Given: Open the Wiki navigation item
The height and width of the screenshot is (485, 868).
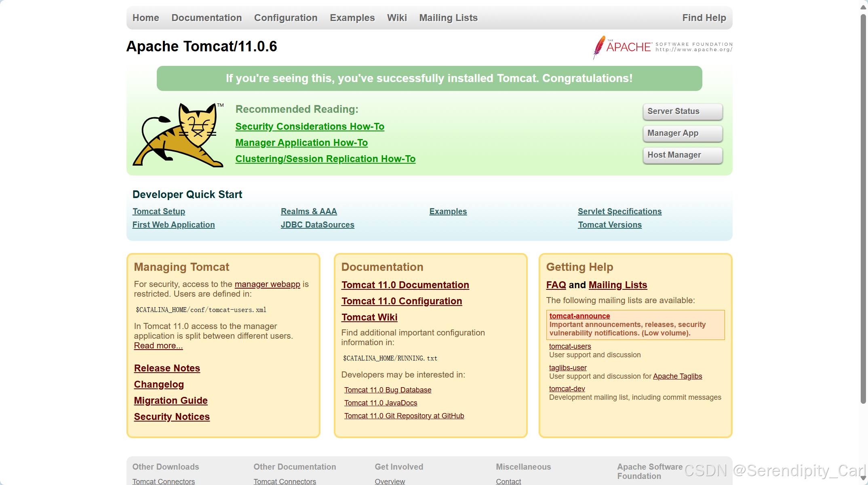Looking at the screenshot, I should tap(396, 18).
